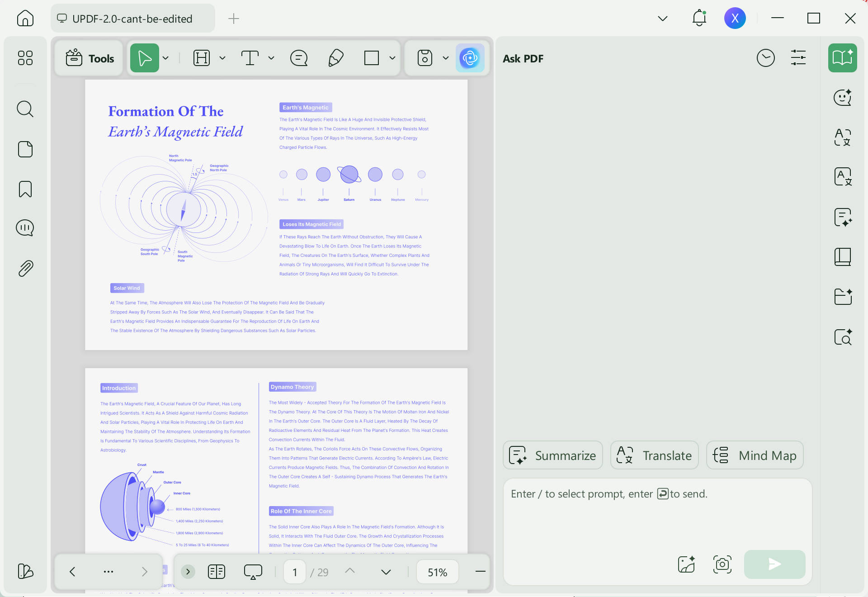The width and height of the screenshot is (868, 597).
Task: Click the Role Of The Inner Core heading
Action: (301, 511)
